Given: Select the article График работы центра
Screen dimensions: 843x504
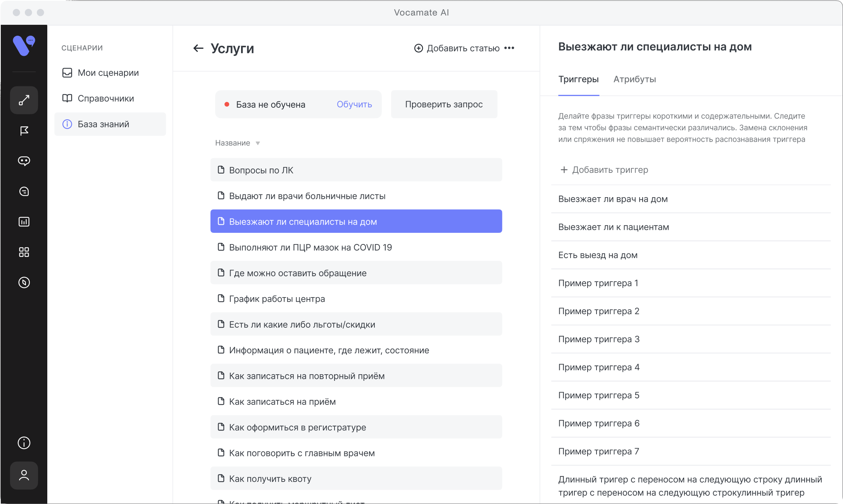Looking at the screenshot, I should coord(277,299).
